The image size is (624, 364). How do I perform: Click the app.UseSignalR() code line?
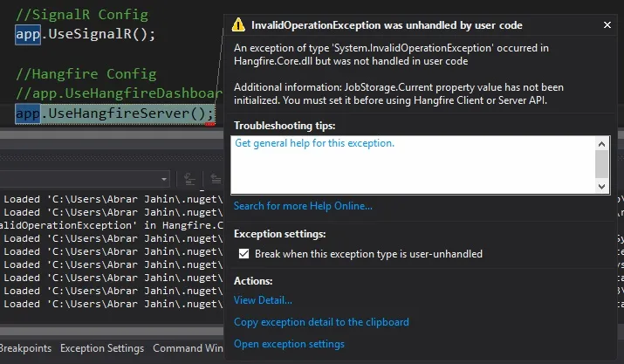click(86, 34)
